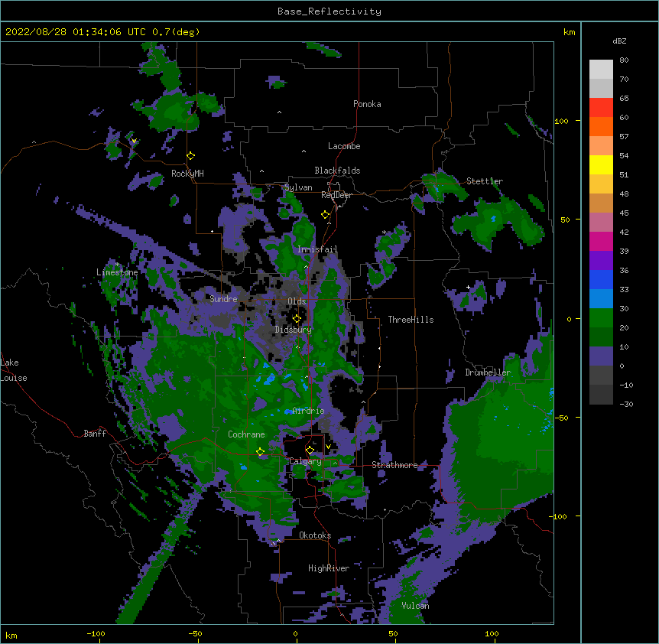659x644 pixels.
Task: Select the Innisfail label
Action: point(317,249)
